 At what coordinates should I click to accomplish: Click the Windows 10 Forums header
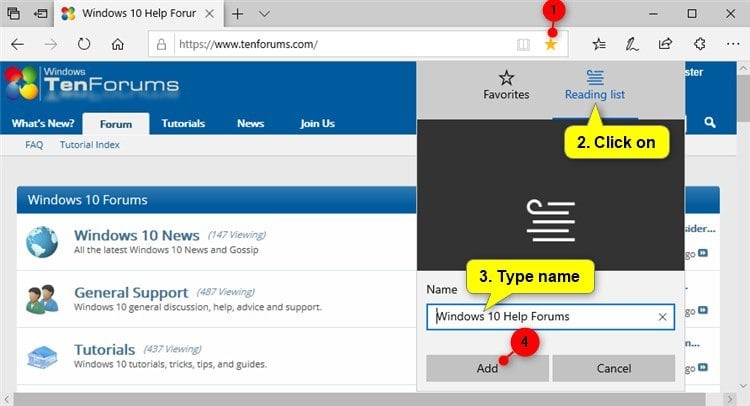pyautogui.click(x=87, y=200)
